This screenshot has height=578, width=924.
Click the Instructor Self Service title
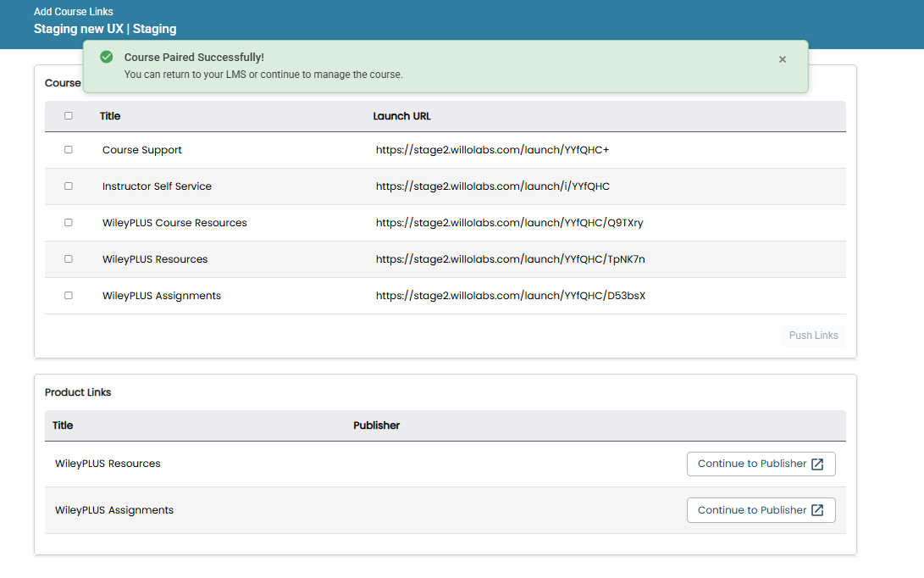[x=157, y=186]
